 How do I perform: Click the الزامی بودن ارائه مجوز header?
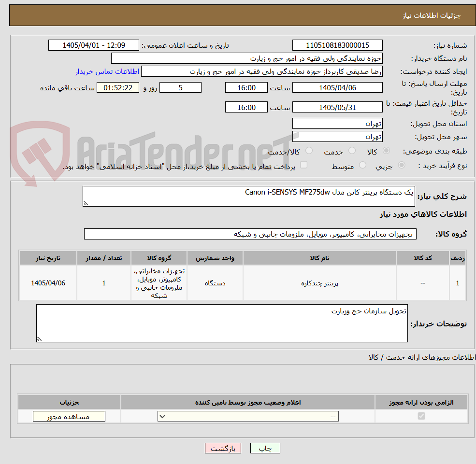421,402
